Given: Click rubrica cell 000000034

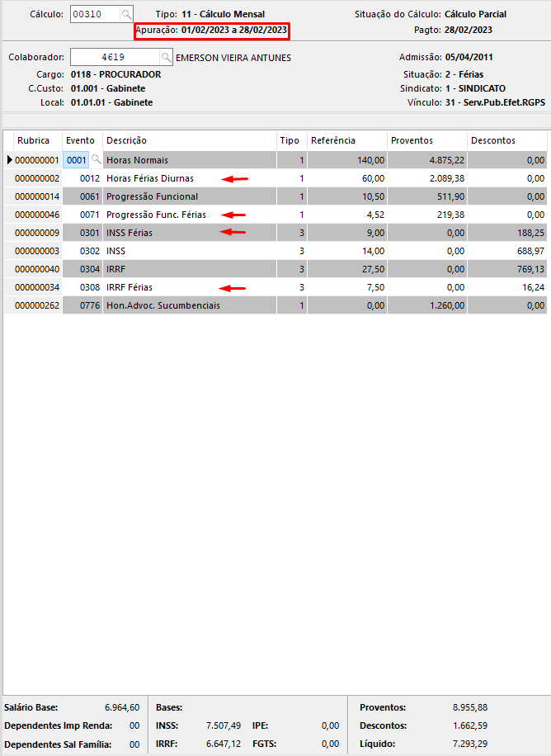Looking at the screenshot, I should [37, 287].
